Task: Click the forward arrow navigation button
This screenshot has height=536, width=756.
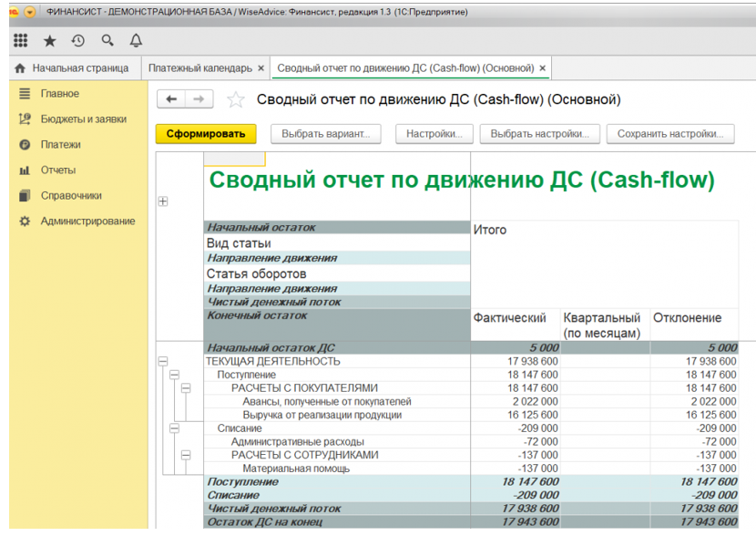Action: point(199,99)
